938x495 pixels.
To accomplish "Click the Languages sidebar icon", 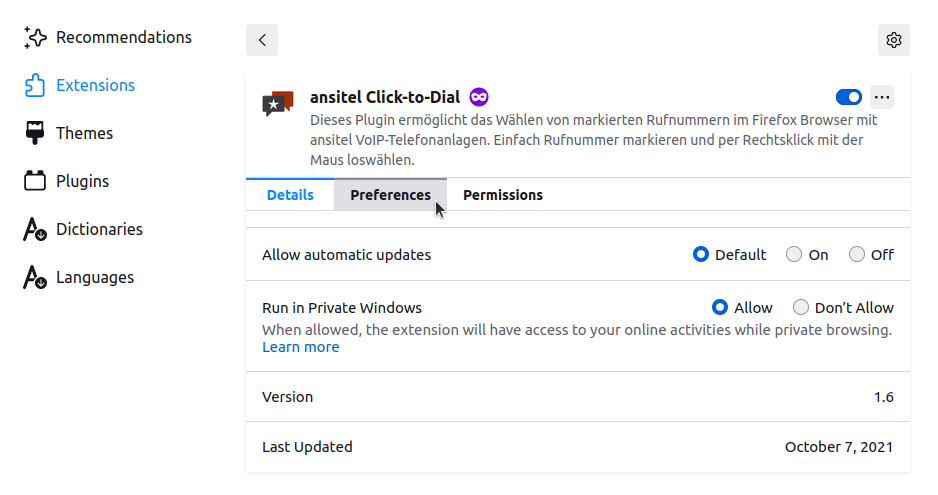I will 35,278.
